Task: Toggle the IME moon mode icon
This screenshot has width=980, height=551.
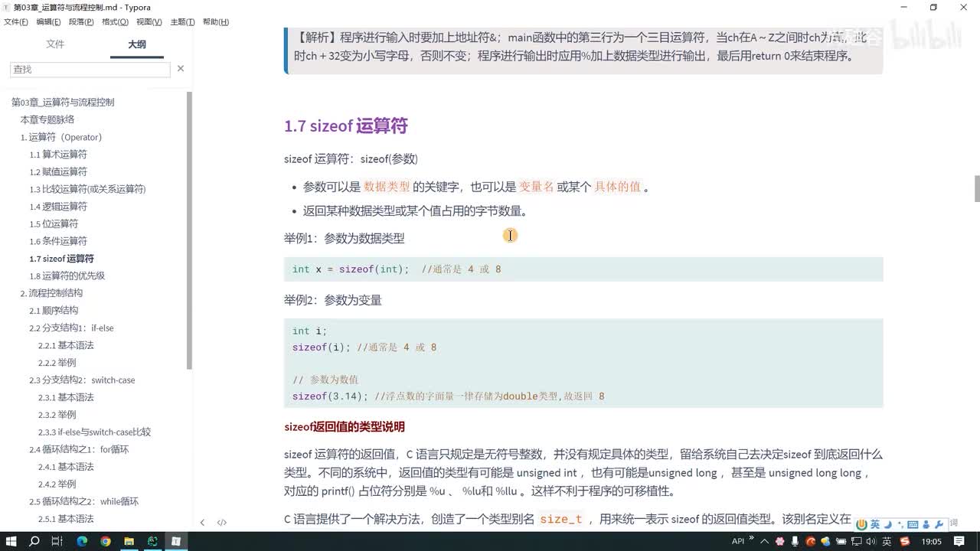Action: coord(888,524)
